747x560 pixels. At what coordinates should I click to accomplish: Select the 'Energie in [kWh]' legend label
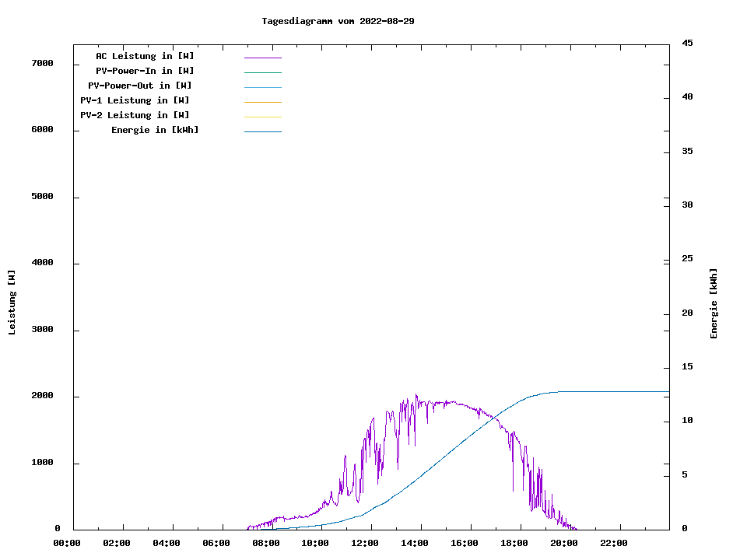pos(155,130)
